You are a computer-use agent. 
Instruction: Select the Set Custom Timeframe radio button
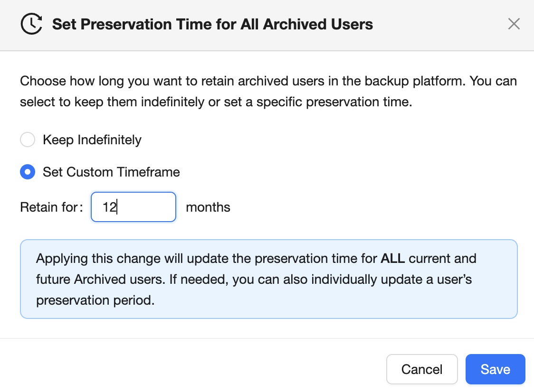(28, 172)
